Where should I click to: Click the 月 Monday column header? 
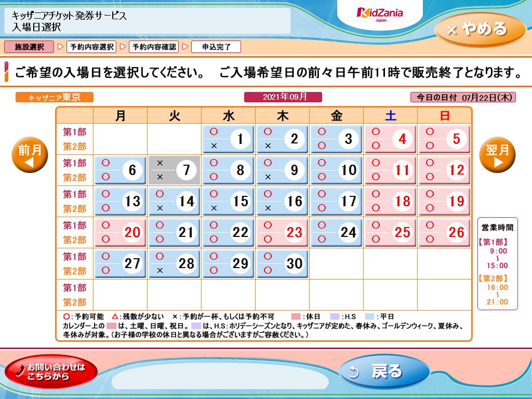click(121, 116)
